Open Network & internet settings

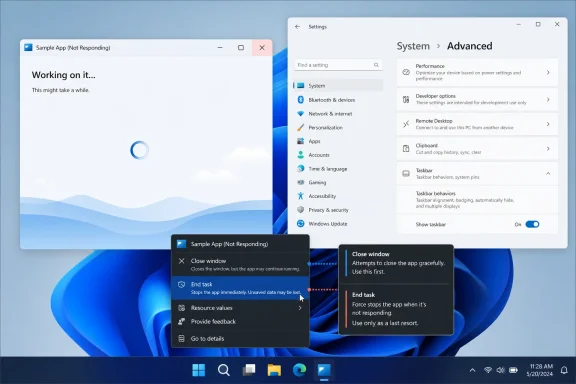338,114
